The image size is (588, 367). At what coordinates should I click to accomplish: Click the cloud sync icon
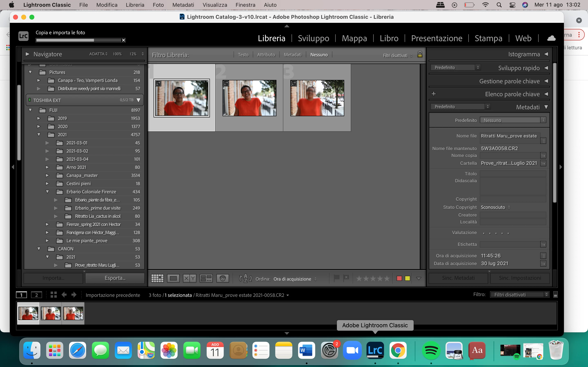pyautogui.click(x=551, y=38)
